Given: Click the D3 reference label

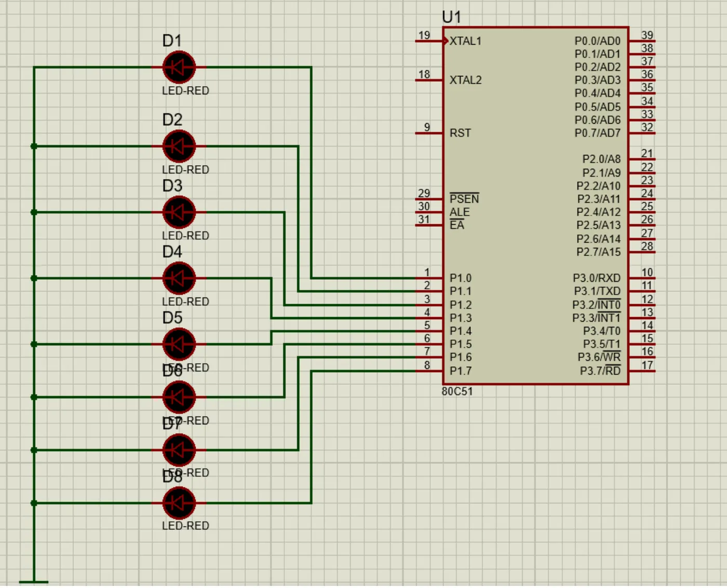Looking at the screenshot, I should (x=172, y=185).
